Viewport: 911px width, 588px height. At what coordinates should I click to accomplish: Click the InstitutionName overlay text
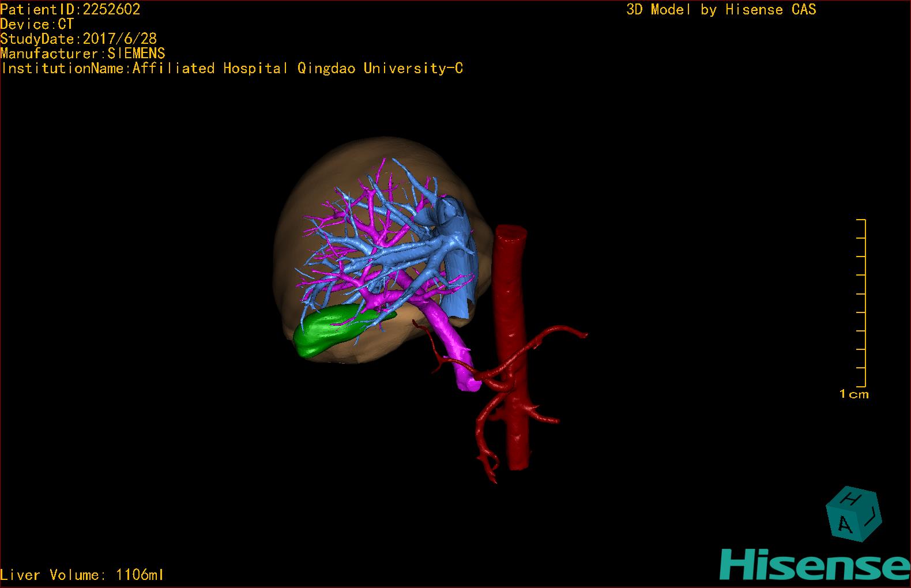[x=232, y=69]
